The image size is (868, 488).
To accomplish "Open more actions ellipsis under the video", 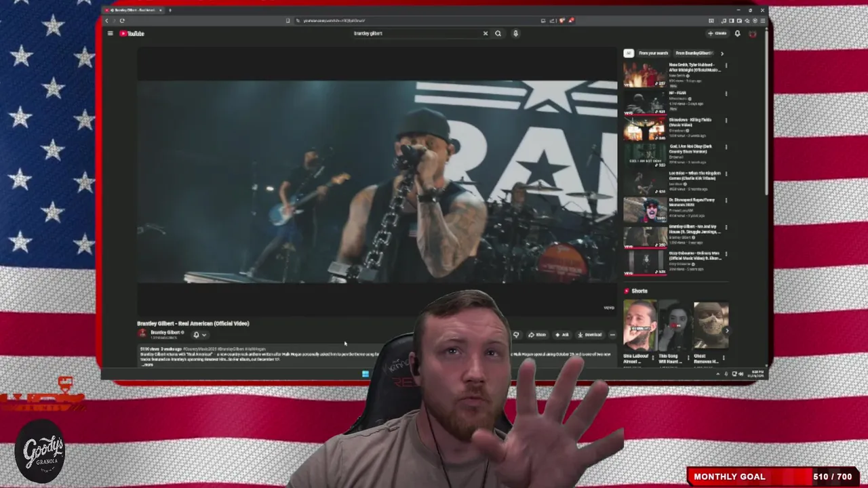I will point(612,334).
